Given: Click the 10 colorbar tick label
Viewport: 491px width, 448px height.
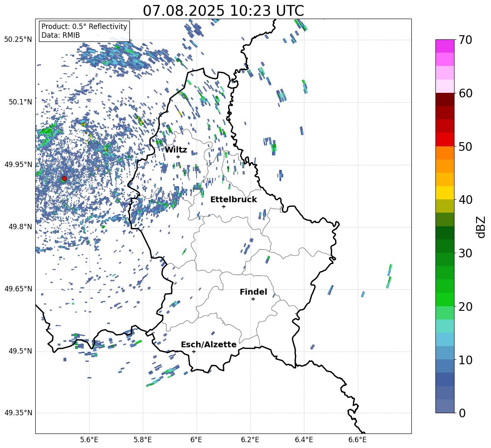Looking at the screenshot, I should click(x=466, y=360).
